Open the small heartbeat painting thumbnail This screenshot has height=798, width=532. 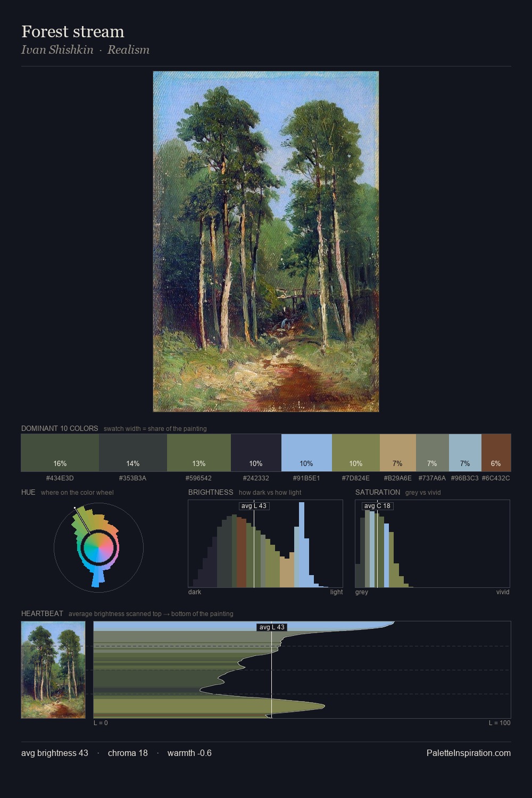pyautogui.click(x=53, y=670)
